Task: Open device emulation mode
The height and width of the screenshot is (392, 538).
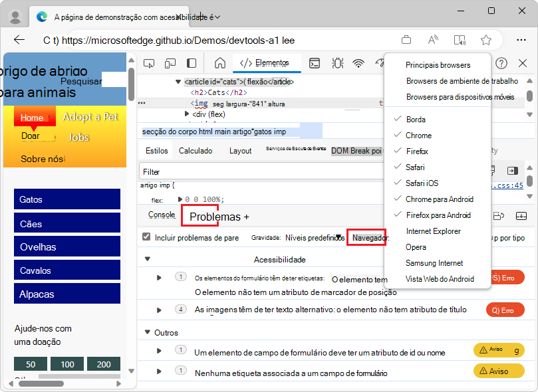Action: tap(170, 64)
